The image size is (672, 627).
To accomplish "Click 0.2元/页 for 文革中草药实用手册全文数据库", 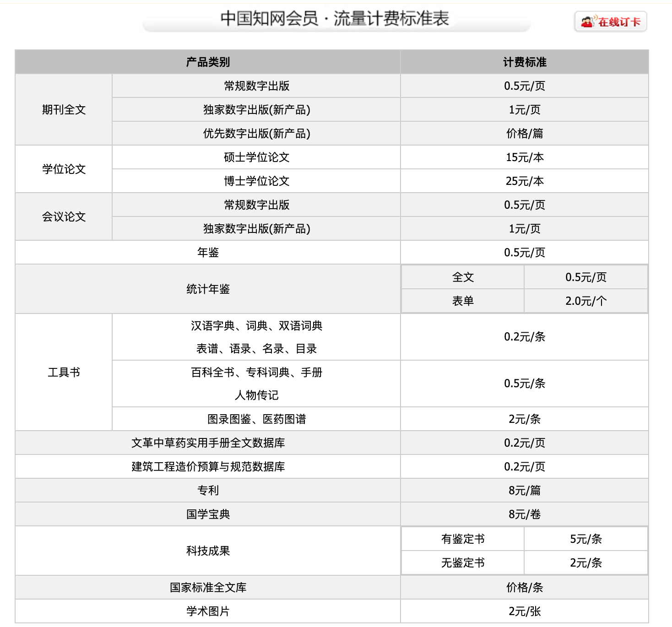I will point(525,443).
